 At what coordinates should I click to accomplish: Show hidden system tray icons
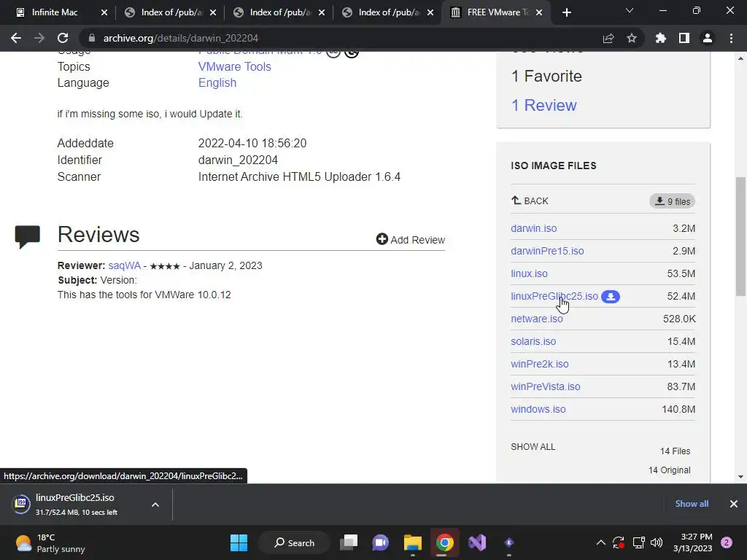point(601,542)
